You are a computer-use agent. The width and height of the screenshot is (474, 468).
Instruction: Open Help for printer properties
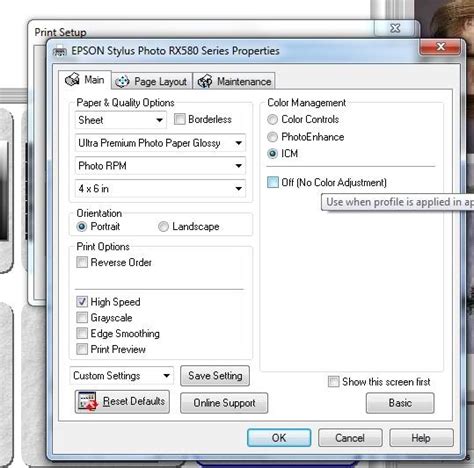click(421, 438)
